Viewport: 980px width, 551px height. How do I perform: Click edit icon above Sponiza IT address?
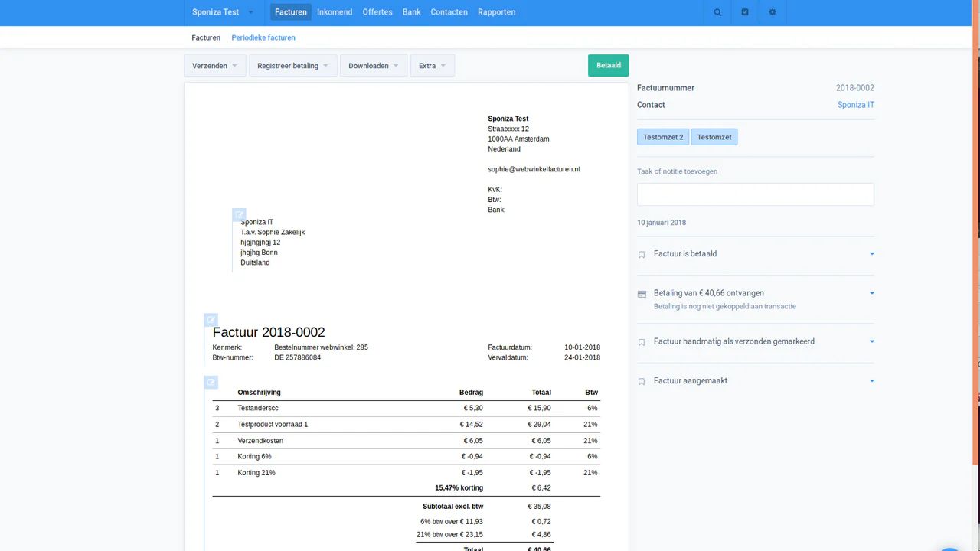(x=239, y=215)
